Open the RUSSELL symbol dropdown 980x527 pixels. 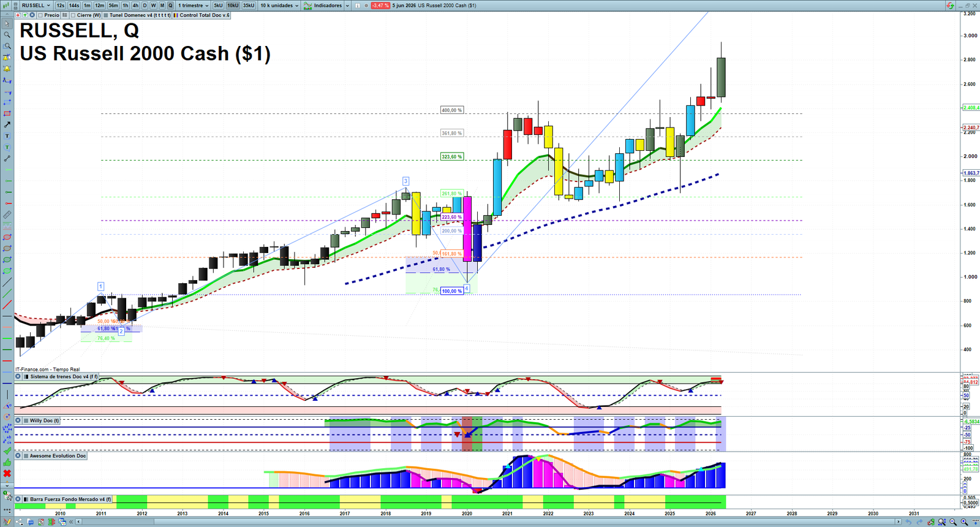pyautogui.click(x=36, y=6)
